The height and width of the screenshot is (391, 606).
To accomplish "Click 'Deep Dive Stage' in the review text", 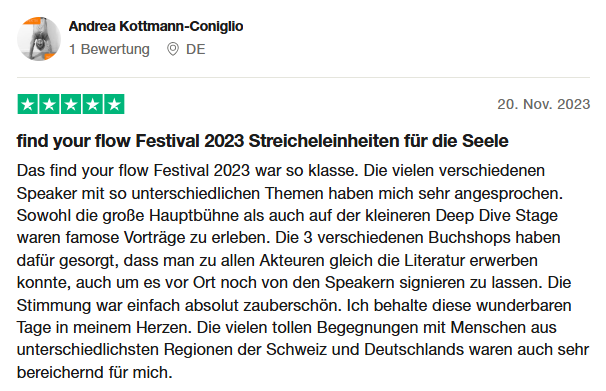I will click(x=497, y=216).
